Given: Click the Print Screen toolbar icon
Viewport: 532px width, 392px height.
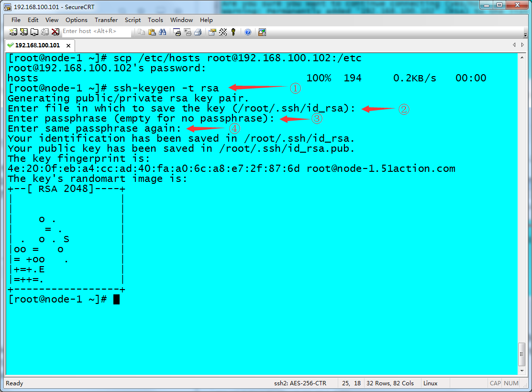Looking at the screenshot, I should (x=177, y=32).
